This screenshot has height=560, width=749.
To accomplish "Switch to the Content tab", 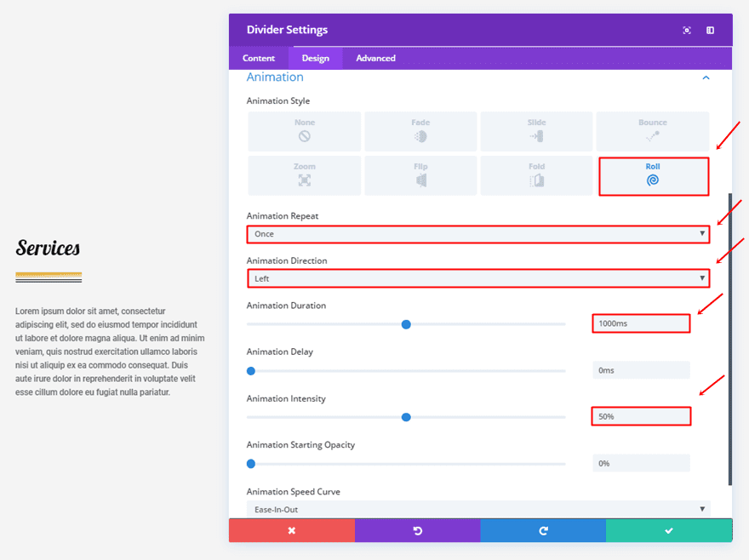I will pos(259,58).
